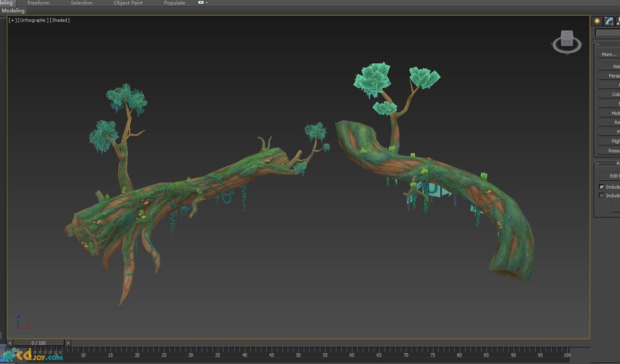
Task: Click frame 75 on the timeline
Action: (432, 355)
